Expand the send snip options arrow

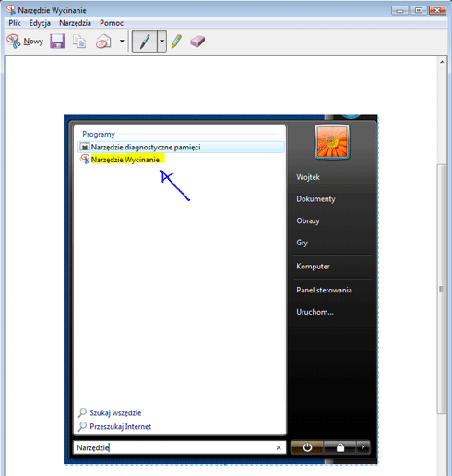tap(122, 41)
